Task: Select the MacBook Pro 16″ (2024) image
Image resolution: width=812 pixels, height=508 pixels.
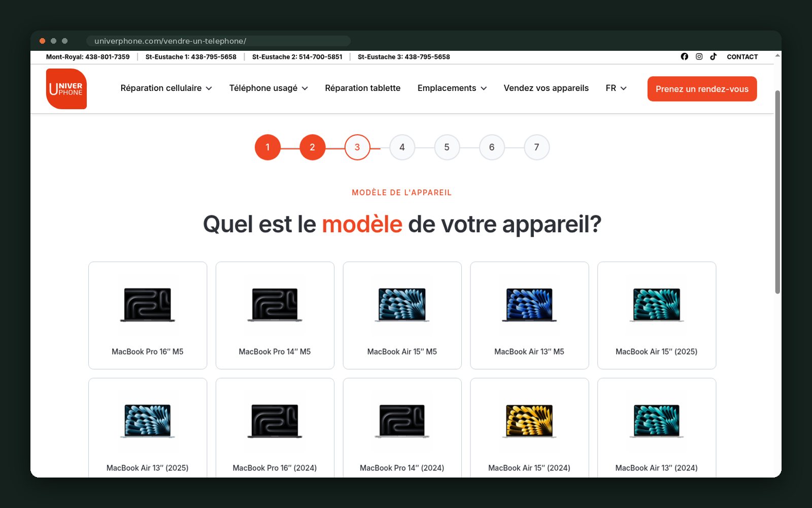Action: coord(275,421)
